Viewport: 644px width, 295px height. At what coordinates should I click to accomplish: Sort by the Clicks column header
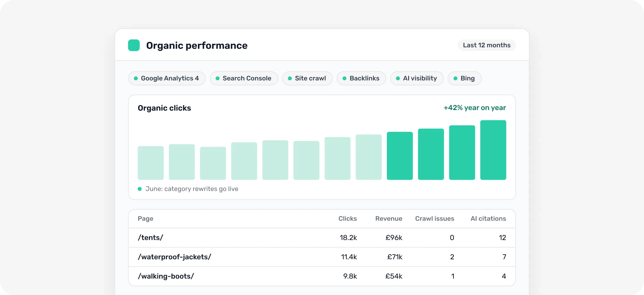click(347, 219)
